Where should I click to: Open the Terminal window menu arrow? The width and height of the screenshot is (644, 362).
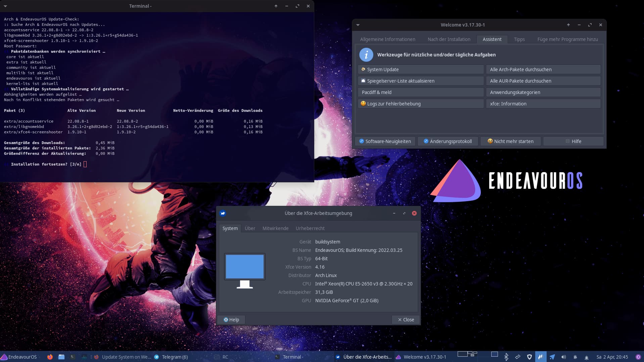[5, 6]
